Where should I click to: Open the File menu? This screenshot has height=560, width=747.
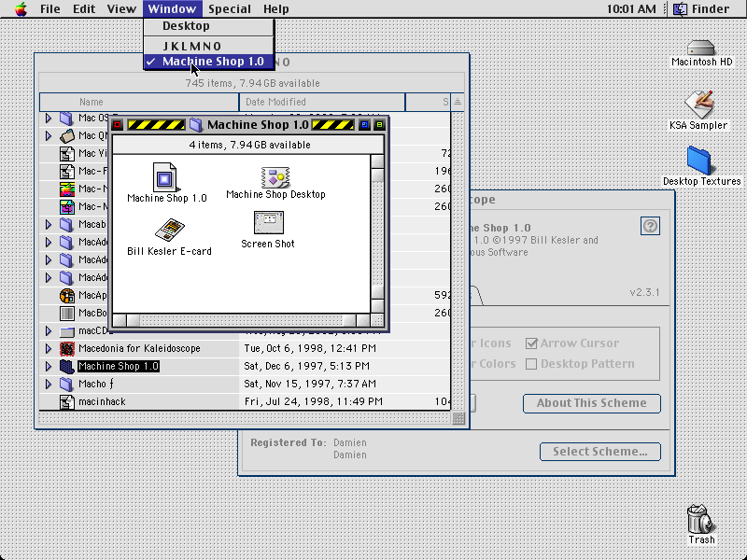(50, 9)
